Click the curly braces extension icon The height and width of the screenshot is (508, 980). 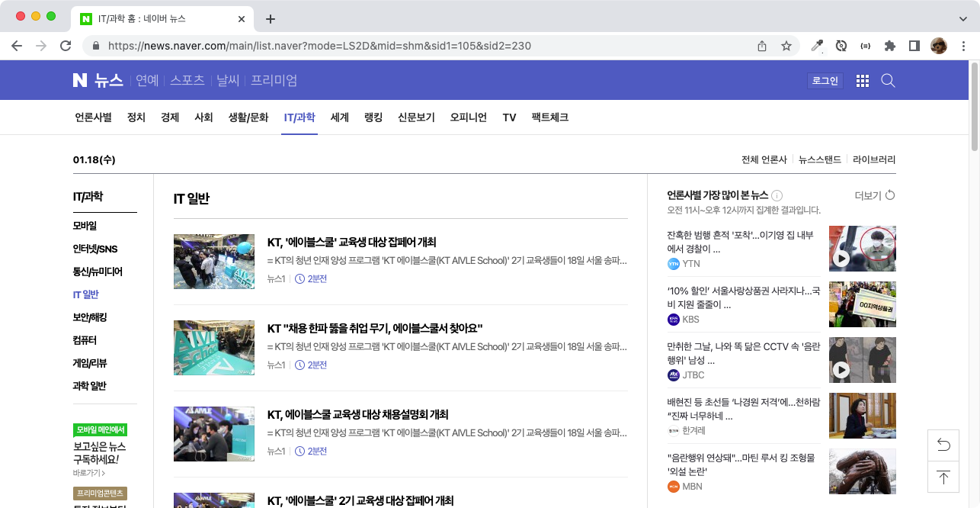click(865, 46)
